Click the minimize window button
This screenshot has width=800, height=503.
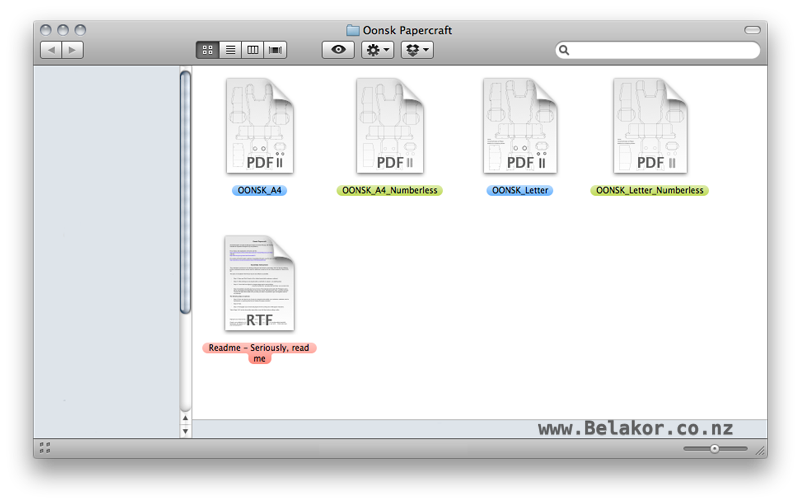(x=63, y=30)
